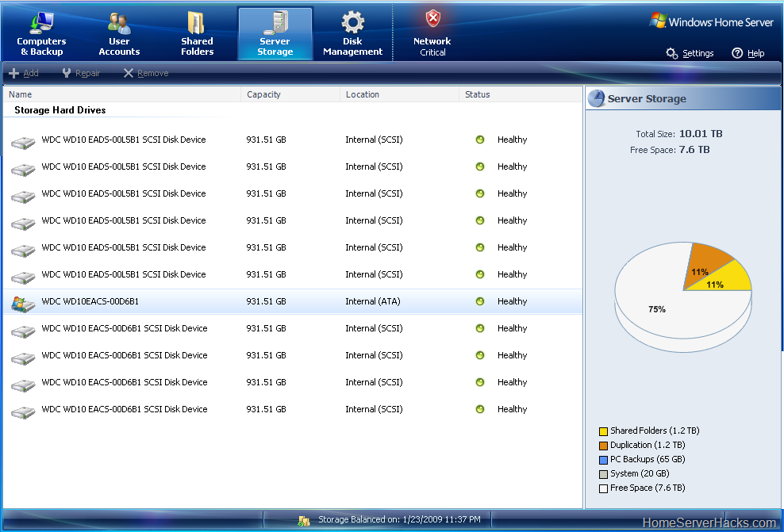Viewport: 784px width, 532px height.
Task: Click the Help question mark icon
Action: (737, 53)
